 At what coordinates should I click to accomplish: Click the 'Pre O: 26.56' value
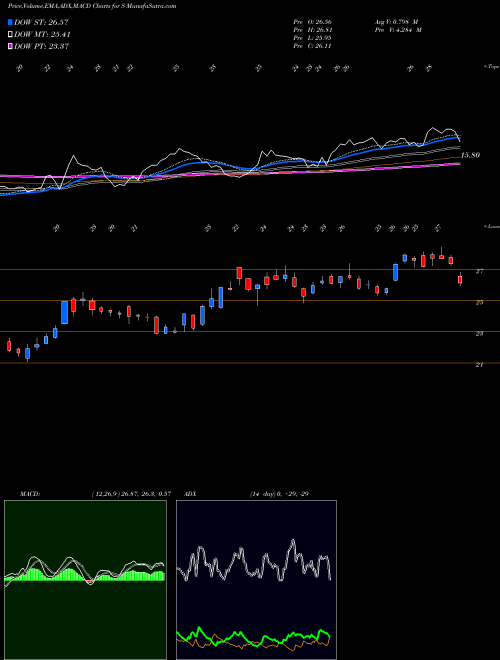(312, 22)
